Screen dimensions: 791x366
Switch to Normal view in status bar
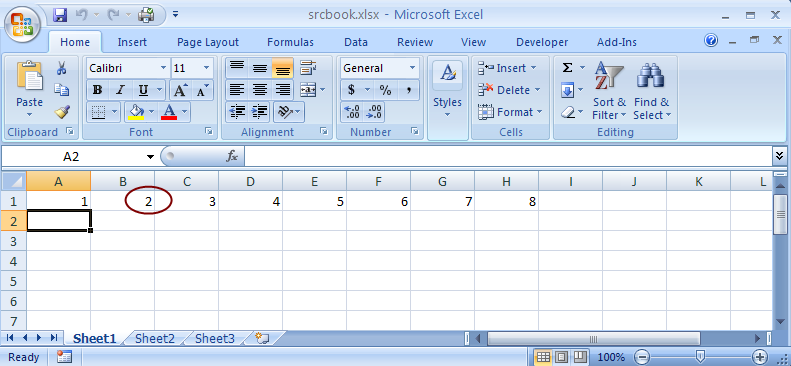(x=543, y=357)
